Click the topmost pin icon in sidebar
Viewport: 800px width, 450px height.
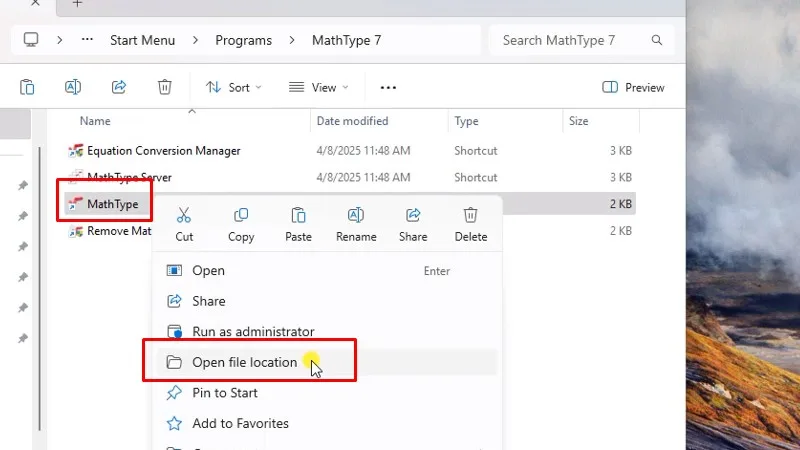point(23,185)
